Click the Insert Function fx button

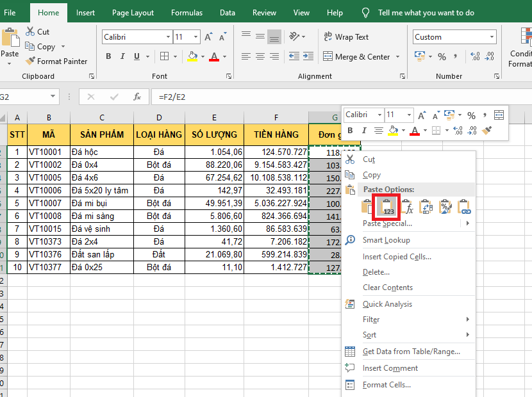137,97
